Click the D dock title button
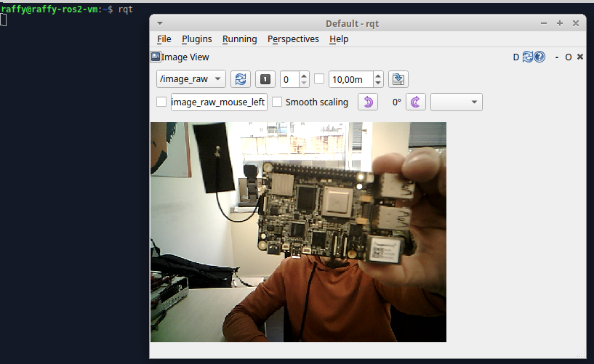Viewport: 594px width, 364px height. coord(516,57)
